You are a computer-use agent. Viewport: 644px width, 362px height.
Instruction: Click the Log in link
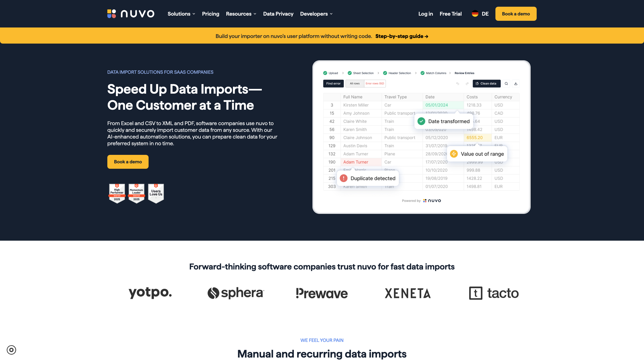[x=426, y=14]
